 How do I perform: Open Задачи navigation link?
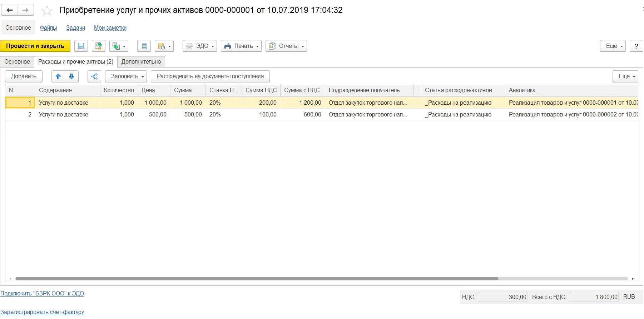[x=76, y=28]
